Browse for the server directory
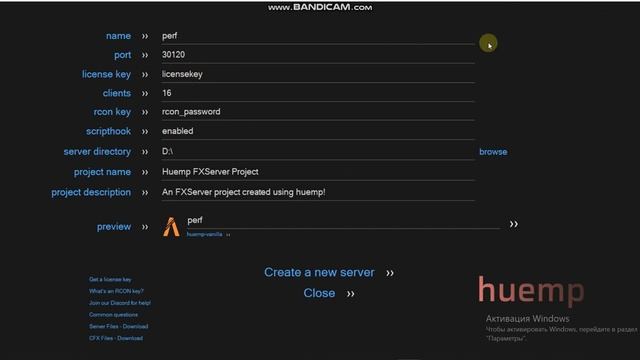This screenshot has height=360, width=640. pyautogui.click(x=493, y=152)
